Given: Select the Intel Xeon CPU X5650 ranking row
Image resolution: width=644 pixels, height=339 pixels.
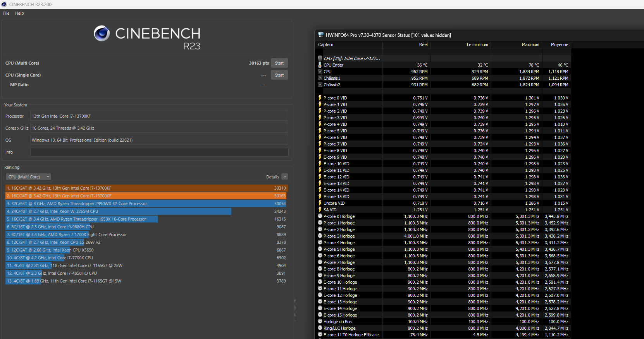Looking at the screenshot, I should pos(146,250).
